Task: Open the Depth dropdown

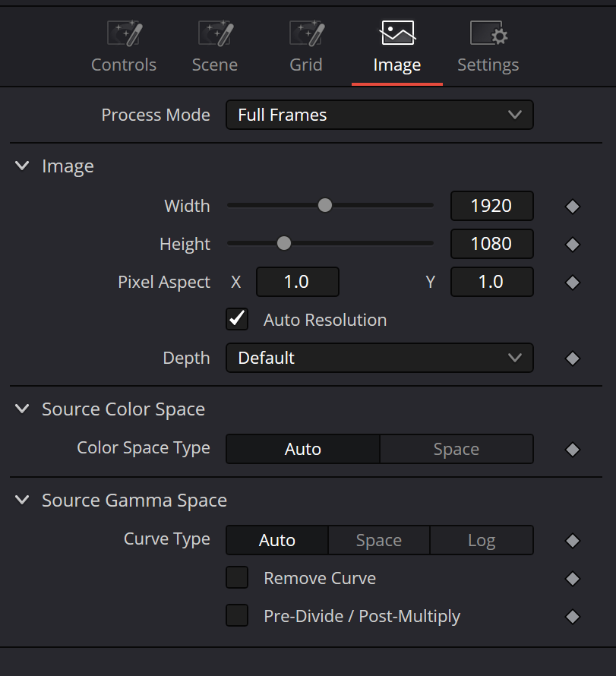Action: pos(380,358)
